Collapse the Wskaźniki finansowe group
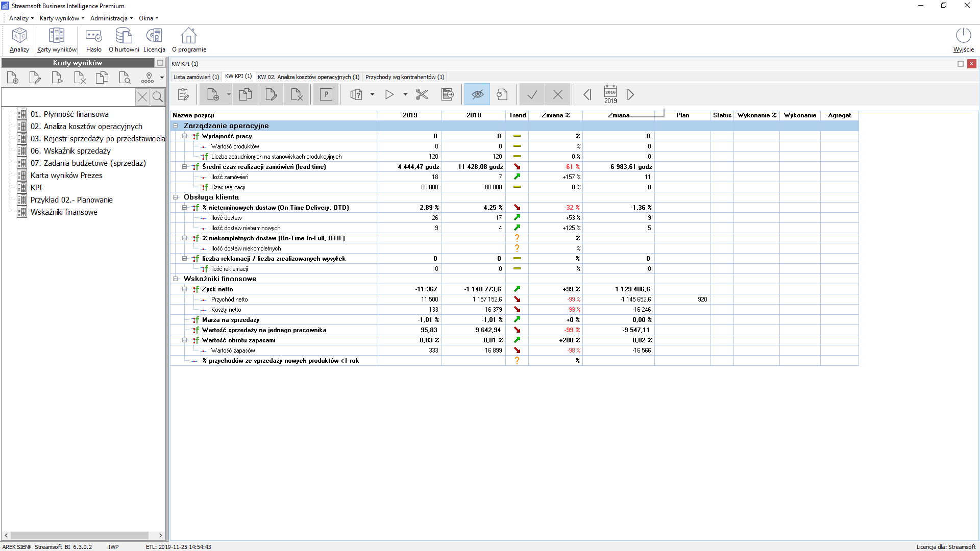 point(175,279)
